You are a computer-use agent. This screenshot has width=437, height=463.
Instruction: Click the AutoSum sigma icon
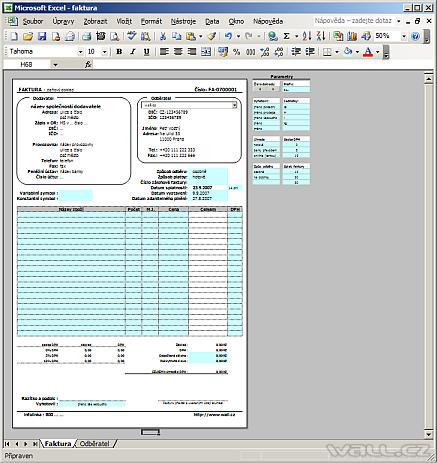pos(286,36)
